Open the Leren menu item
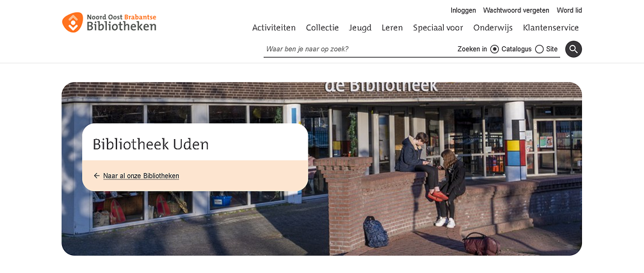Screen dimensions: 644x273 click(x=392, y=28)
